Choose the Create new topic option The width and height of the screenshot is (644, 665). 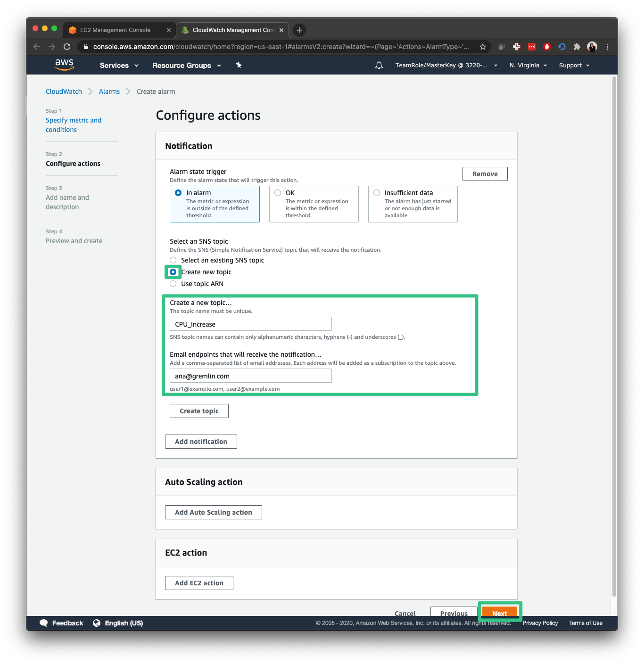pyautogui.click(x=173, y=272)
